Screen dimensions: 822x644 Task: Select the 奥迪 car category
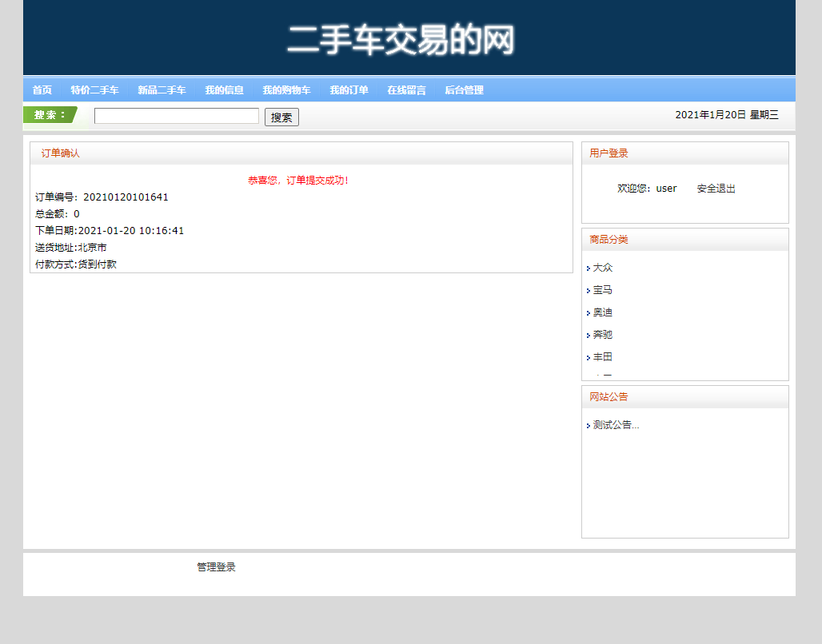pyautogui.click(x=602, y=312)
